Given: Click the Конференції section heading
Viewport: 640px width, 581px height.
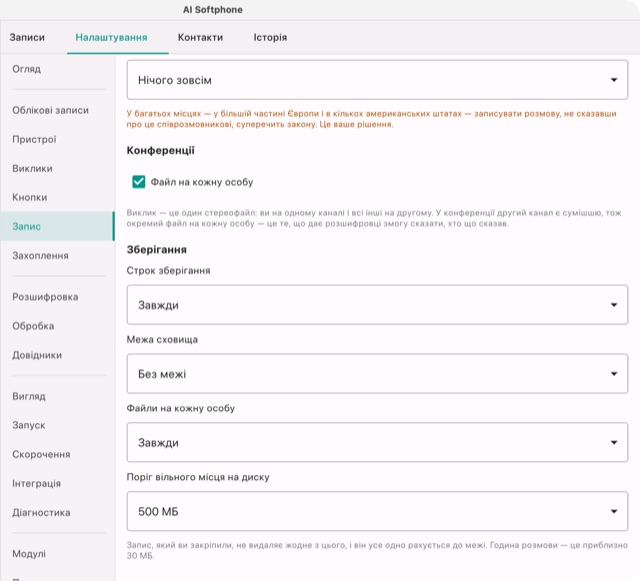Looking at the screenshot, I should [x=160, y=150].
